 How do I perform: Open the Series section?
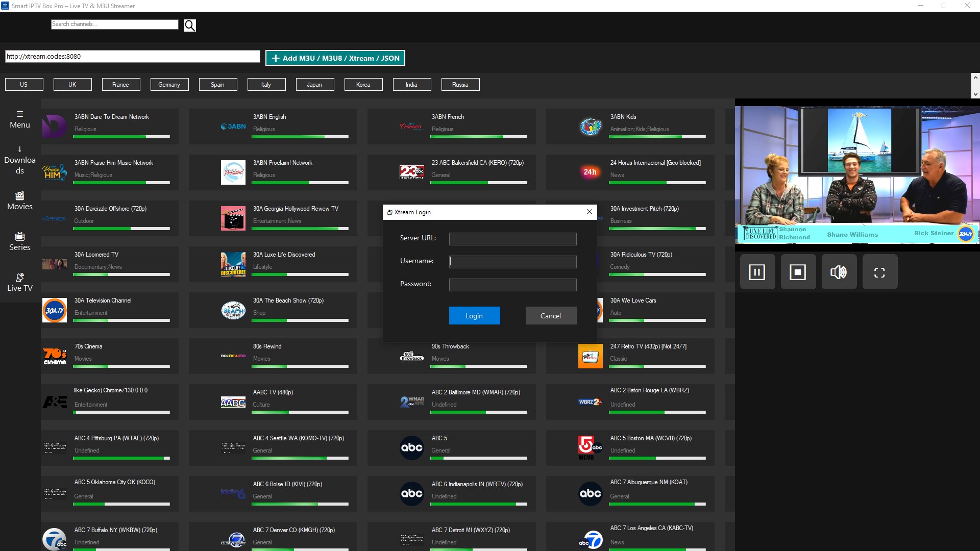click(x=20, y=242)
